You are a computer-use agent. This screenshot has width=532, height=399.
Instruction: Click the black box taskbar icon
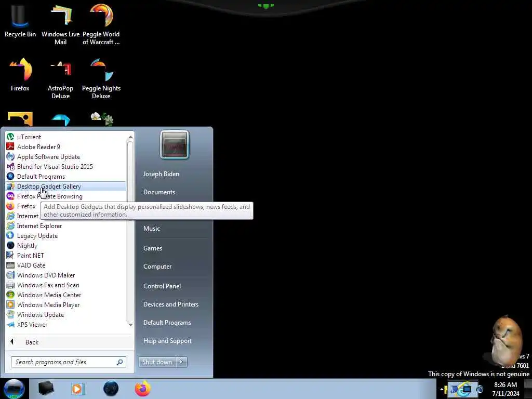(x=46, y=389)
